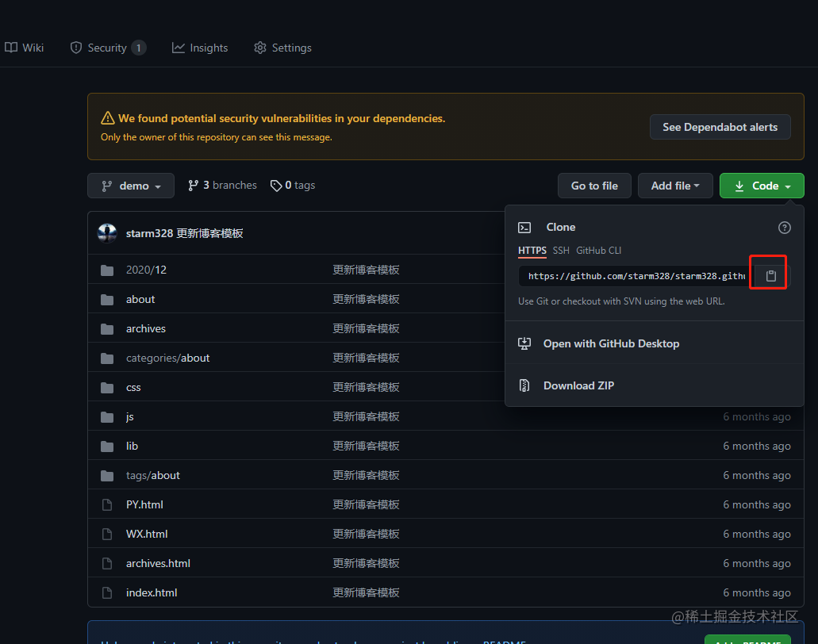This screenshot has width=818, height=644.
Task: Switch to the GitHub CLI clone tab
Action: pyautogui.click(x=598, y=251)
